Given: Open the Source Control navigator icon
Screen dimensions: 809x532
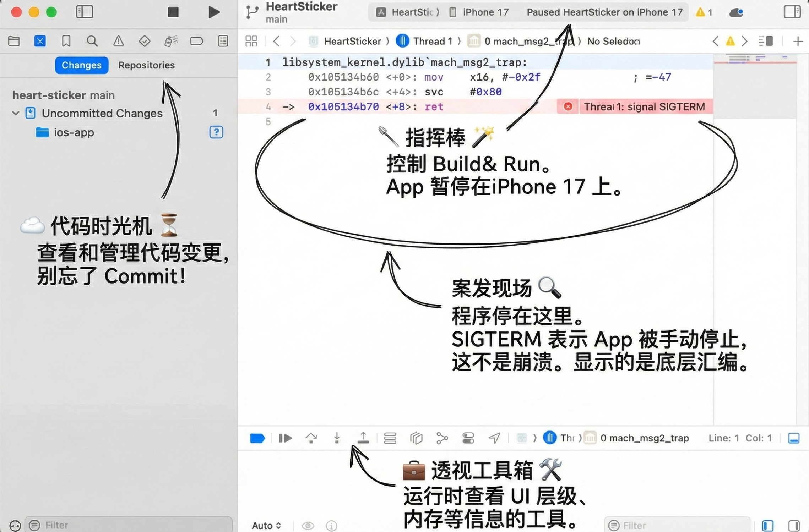Looking at the screenshot, I should (x=40, y=41).
